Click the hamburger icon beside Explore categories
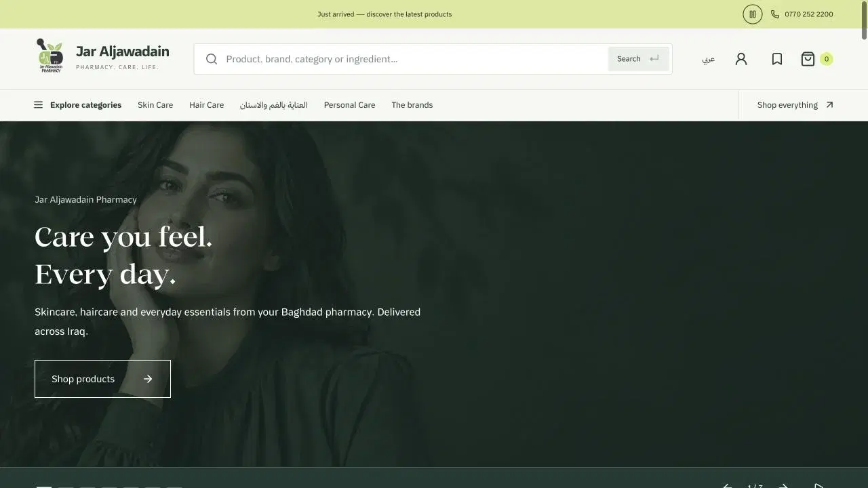This screenshot has width=868, height=488. point(38,105)
